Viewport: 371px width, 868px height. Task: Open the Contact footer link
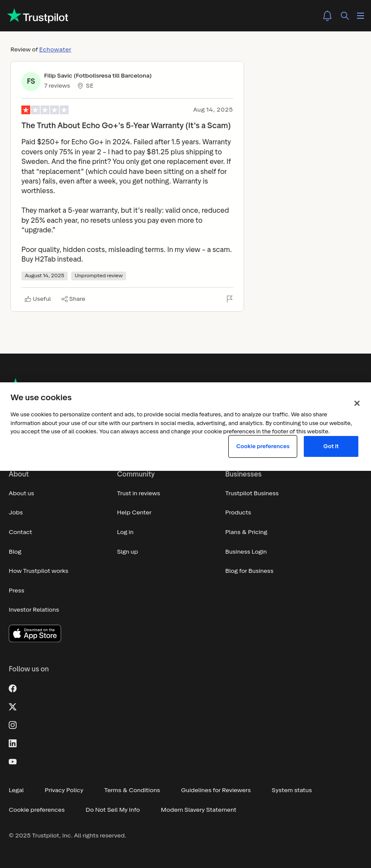click(x=21, y=532)
